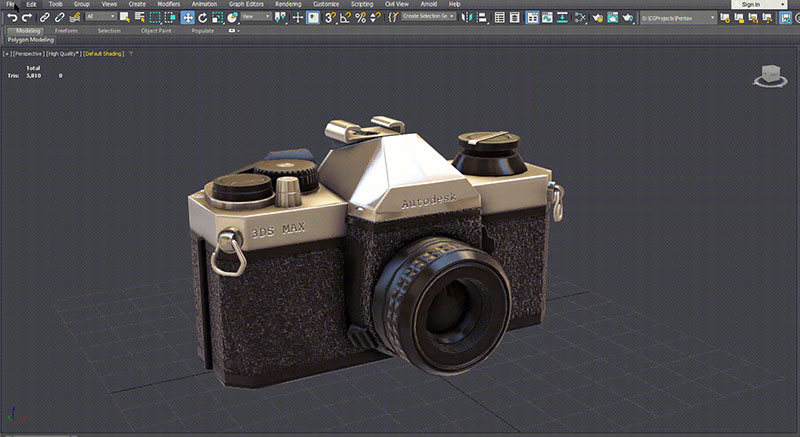Screen dimensions: 800x437
Task: Click the Polygon Modeling panel button
Action: 31,40
